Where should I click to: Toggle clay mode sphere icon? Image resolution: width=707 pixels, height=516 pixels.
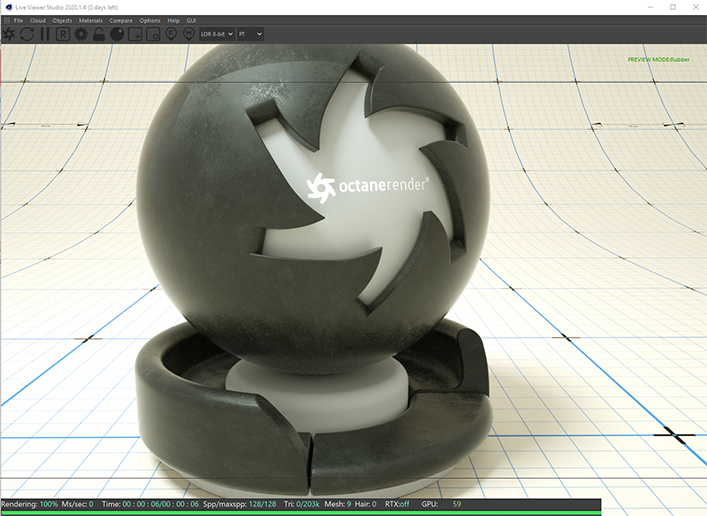pos(117,34)
